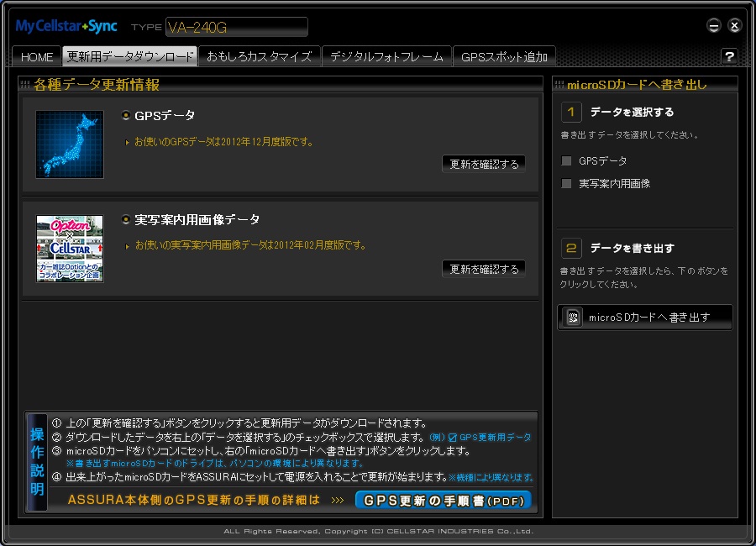The image size is (756, 546).
Task: Open the おもしろカスタマイズ tab
Action: point(260,56)
